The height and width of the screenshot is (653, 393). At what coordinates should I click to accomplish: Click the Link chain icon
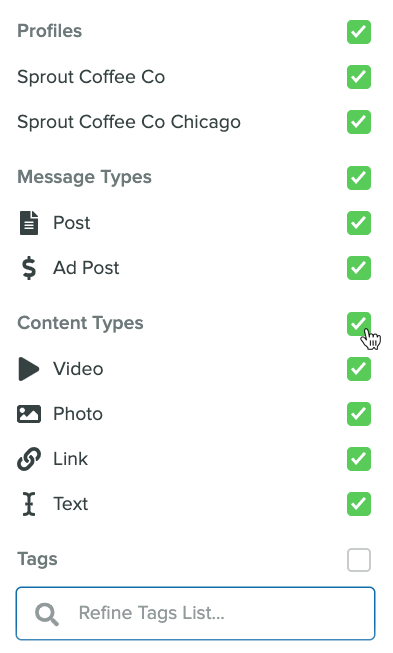click(x=29, y=459)
